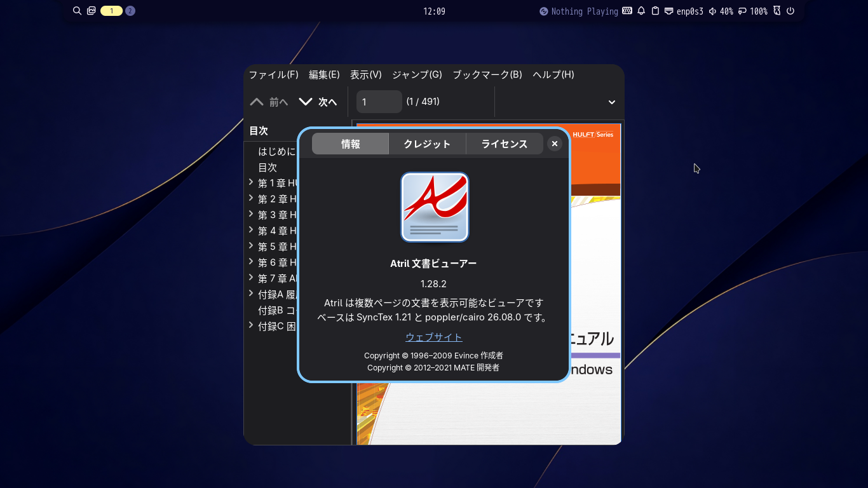Open the ヘルプ(H) menu

coord(553,74)
